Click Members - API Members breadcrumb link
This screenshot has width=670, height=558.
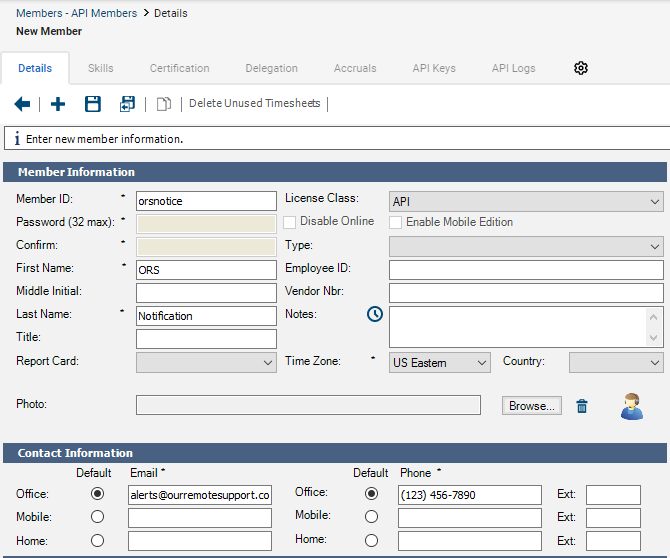(76, 13)
